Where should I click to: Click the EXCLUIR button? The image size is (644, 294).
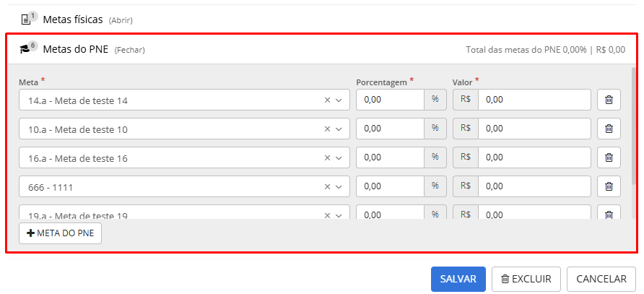tap(526, 280)
